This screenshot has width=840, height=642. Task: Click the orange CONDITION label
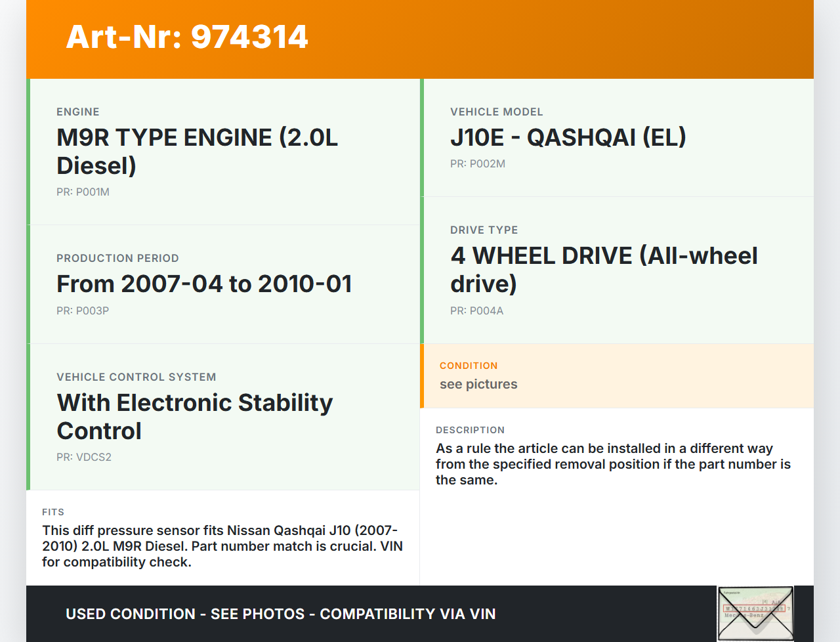[x=469, y=366]
